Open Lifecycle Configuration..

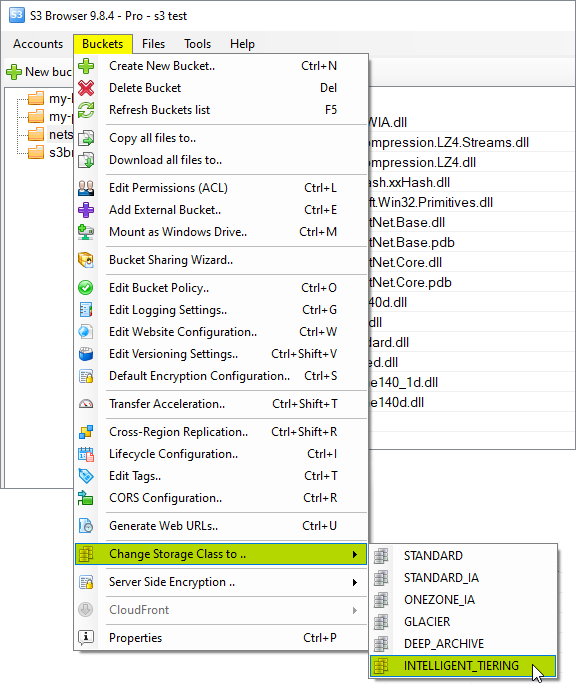point(221,454)
